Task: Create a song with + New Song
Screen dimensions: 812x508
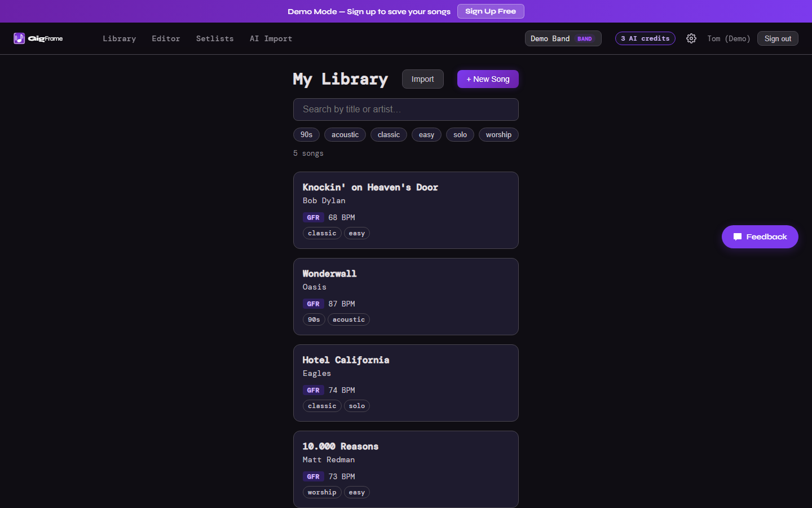Action: (x=488, y=79)
